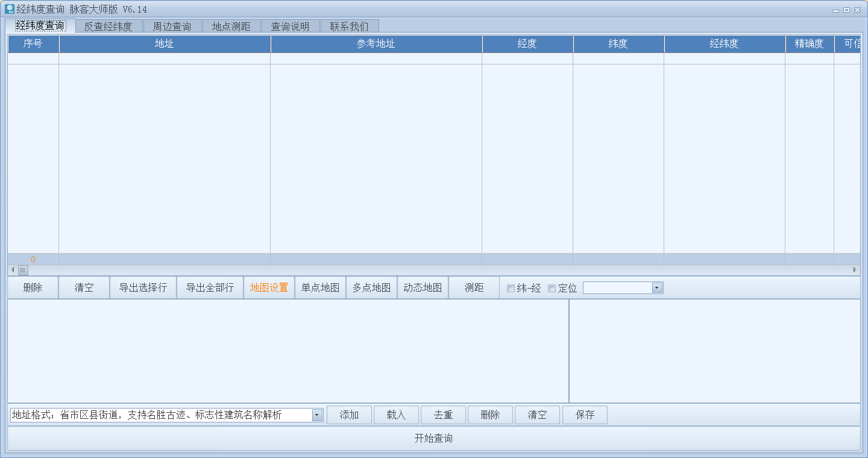The image size is (868, 458).
Task: Start distance measurement with 测距
Action: [x=474, y=287]
